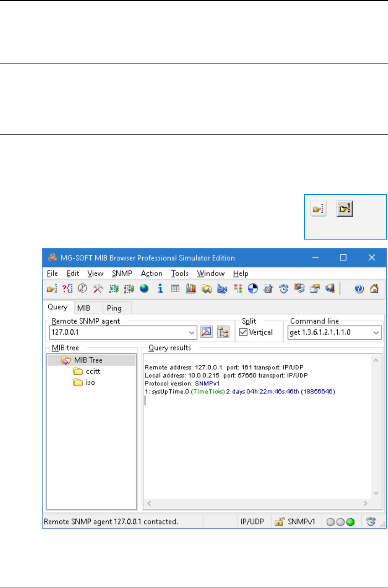This screenshot has height=588, width=388.
Task: Click 'SNMPv1' in the status bar
Action: click(x=301, y=522)
